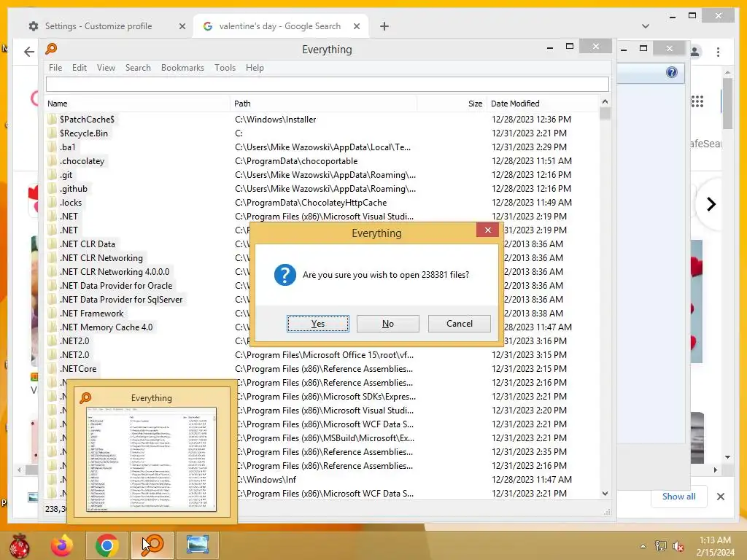Viewport: 747px width, 560px height.
Task: Click the muted volume tray icon
Action: pyautogui.click(x=678, y=546)
